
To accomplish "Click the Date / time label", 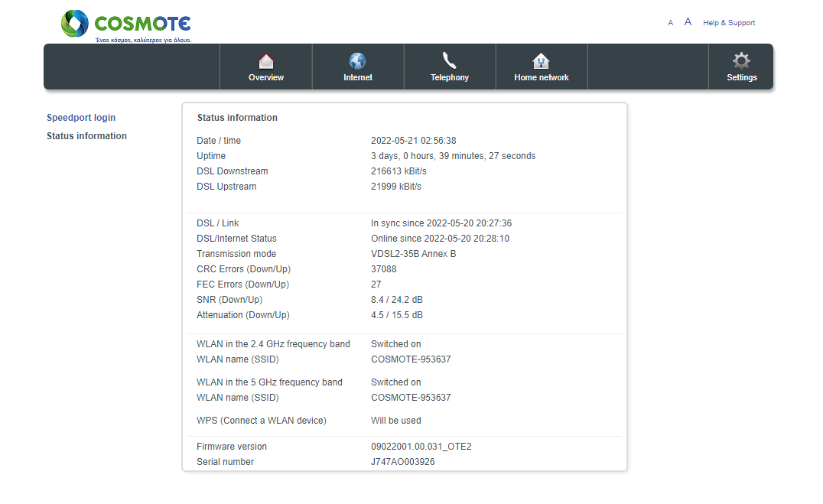I will tap(218, 141).
